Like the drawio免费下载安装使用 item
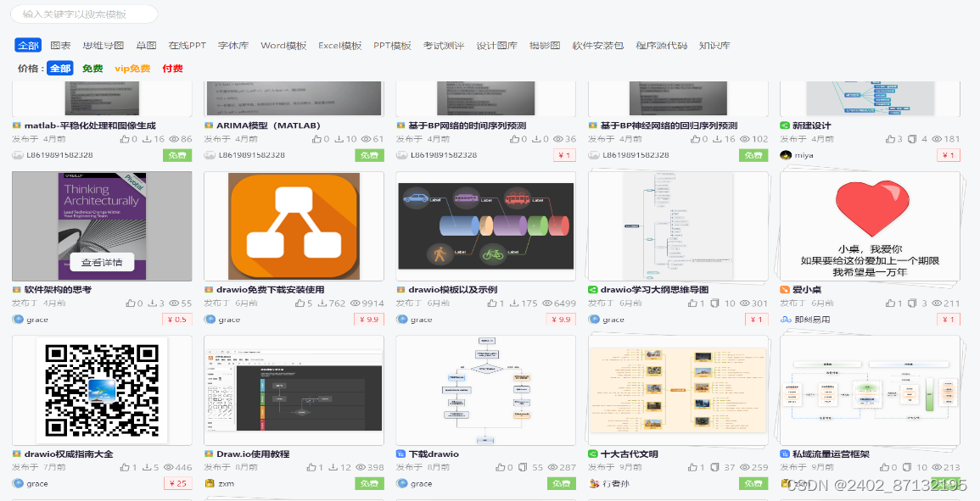Image resolution: width=980 pixels, height=501 pixels. [x=300, y=303]
